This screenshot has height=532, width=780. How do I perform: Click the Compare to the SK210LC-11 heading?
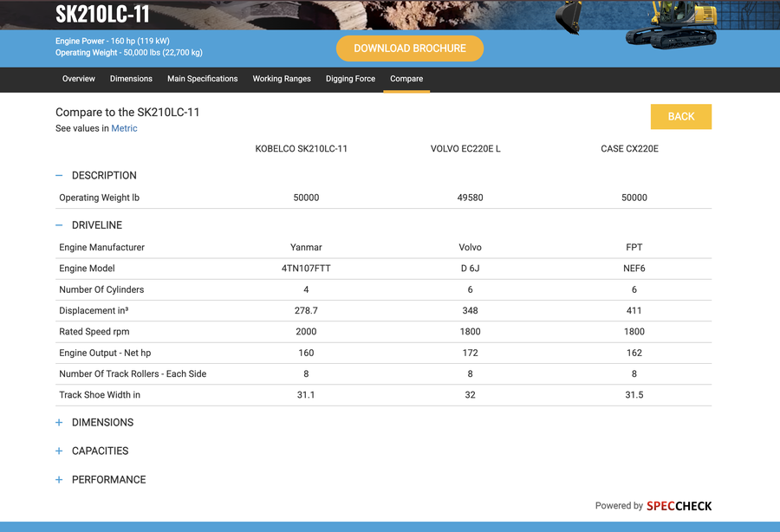click(x=127, y=113)
